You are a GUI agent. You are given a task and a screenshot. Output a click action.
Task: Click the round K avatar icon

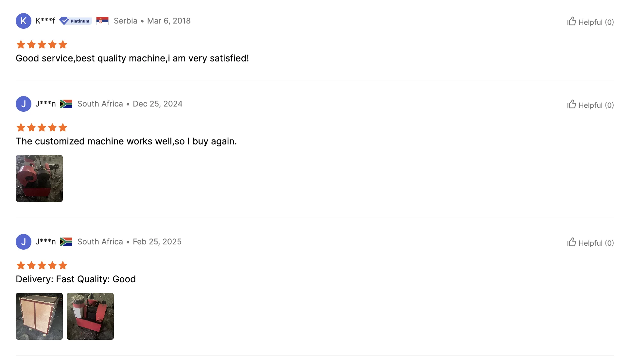[x=24, y=21]
